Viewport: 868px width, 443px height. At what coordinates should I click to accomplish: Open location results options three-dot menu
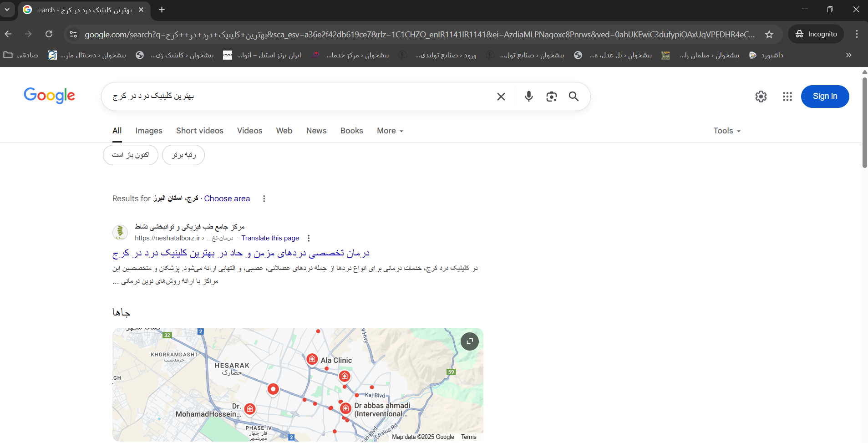[x=264, y=199]
